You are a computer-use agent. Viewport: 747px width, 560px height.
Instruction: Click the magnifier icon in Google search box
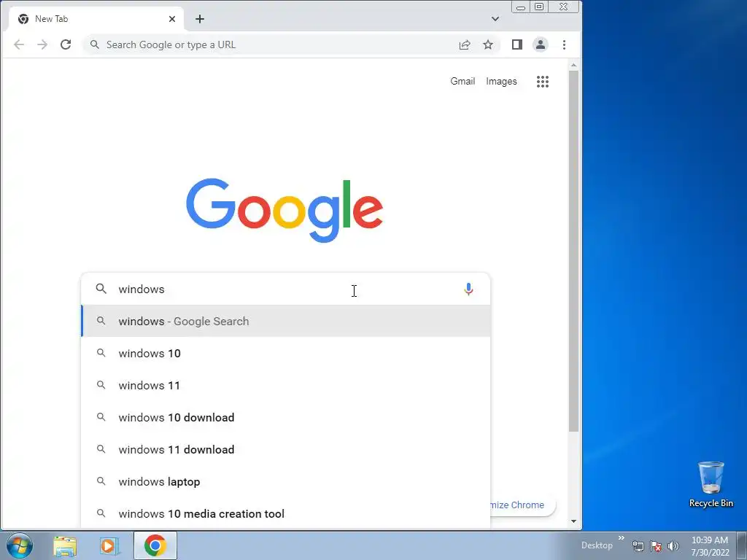(x=101, y=289)
